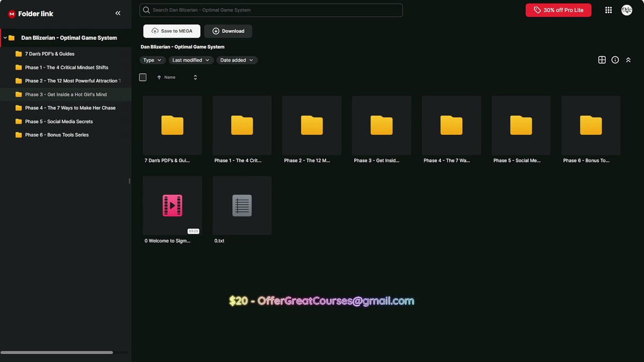The width and height of the screenshot is (644, 362).
Task: Open the Phase 6 - Bonus To... folder tile
Action: (x=591, y=130)
